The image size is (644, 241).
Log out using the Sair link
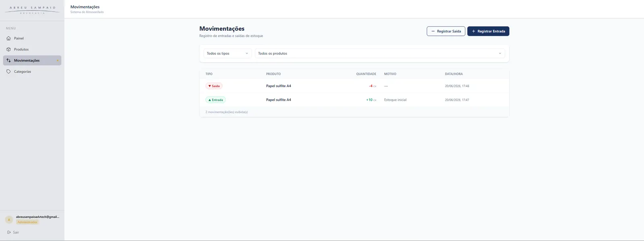(13, 232)
